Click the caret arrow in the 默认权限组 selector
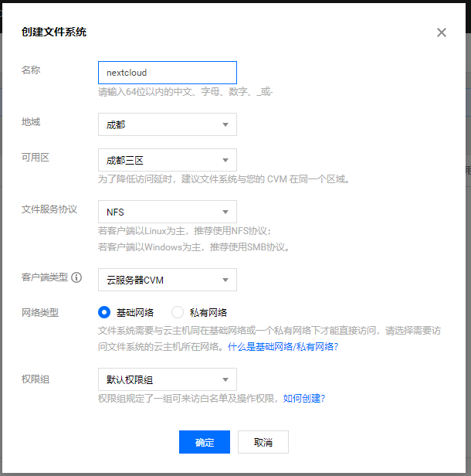Screen dimensions: 471x476 (x=225, y=379)
